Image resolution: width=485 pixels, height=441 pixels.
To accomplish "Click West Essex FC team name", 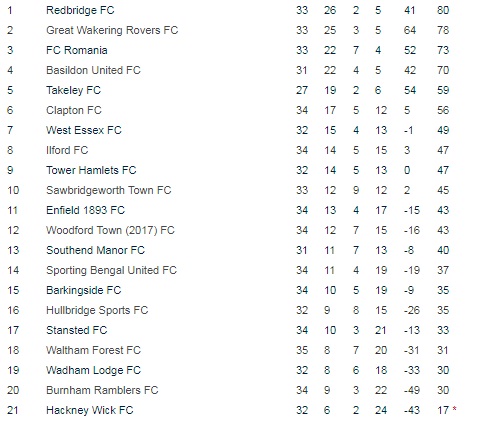I will point(84,130).
